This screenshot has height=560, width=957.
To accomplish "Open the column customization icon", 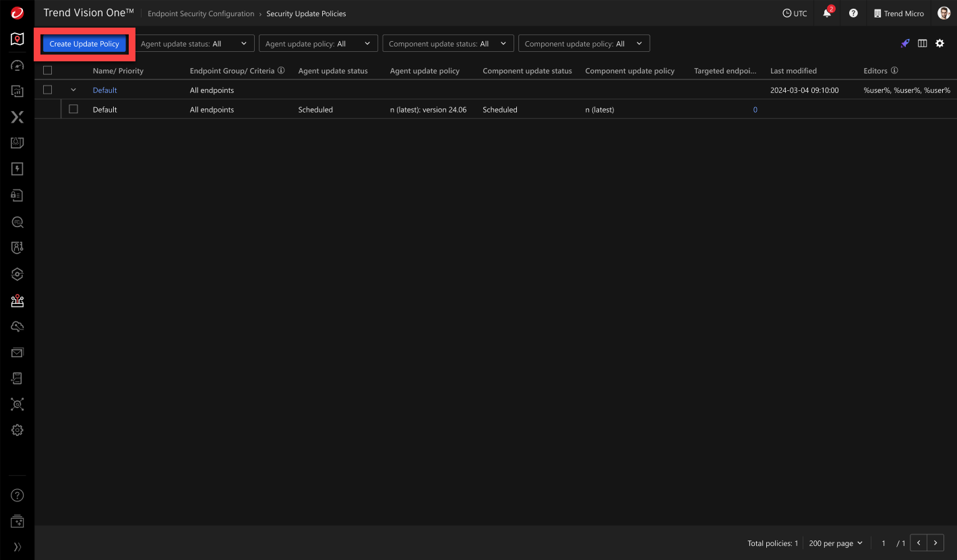I will pos(922,44).
